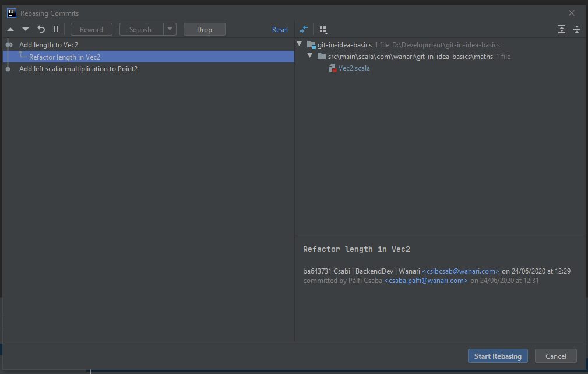Click the Start Rebasing button
The width and height of the screenshot is (588, 374).
tap(498, 356)
